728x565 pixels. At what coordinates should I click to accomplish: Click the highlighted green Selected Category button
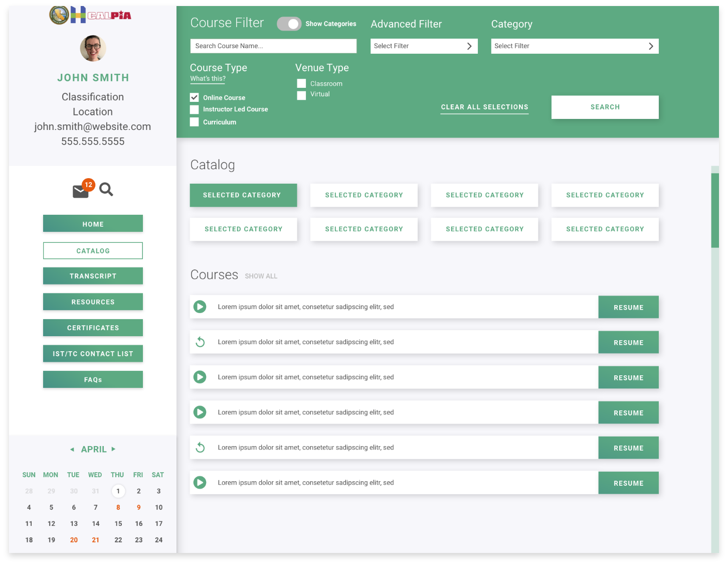pos(243,195)
